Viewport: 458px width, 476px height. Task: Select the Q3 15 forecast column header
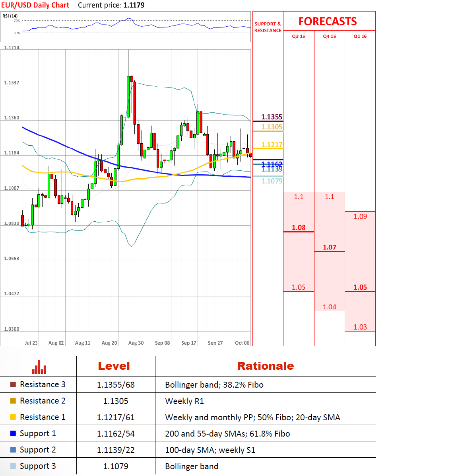point(299,36)
